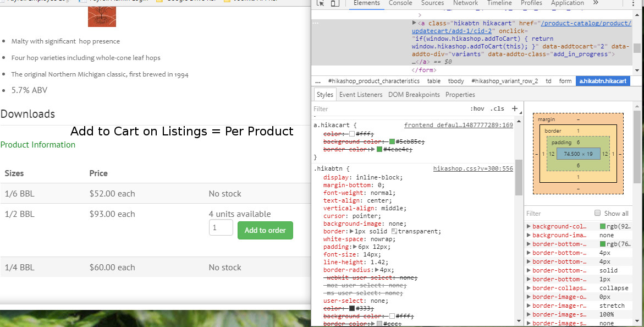Expand the hikabtn anchor element node
The width and height of the screenshot is (644, 327).
pos(415,24)
